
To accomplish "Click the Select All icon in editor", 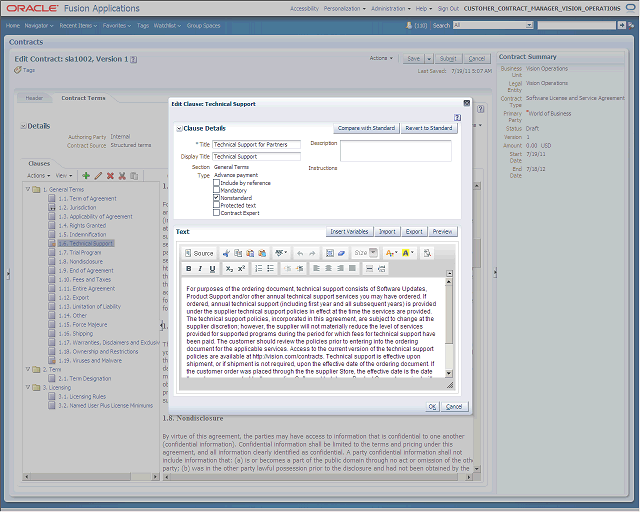I will pos(330,254).
